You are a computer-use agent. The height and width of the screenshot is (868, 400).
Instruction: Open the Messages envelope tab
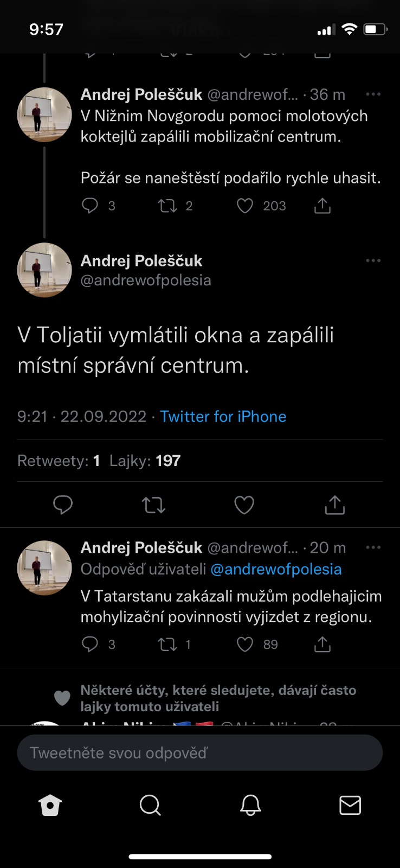350,805
